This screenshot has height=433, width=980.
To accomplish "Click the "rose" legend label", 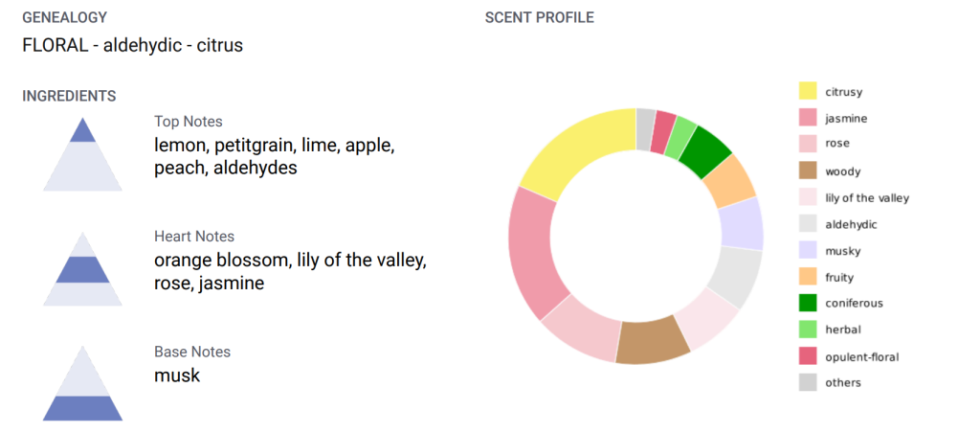I will (837, 145).
